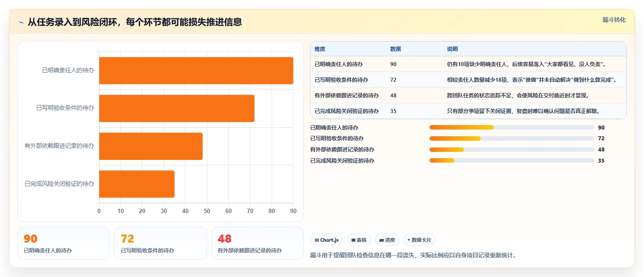Click progress bar showing value 35
The image size is (644, 277).
[512, 160]
